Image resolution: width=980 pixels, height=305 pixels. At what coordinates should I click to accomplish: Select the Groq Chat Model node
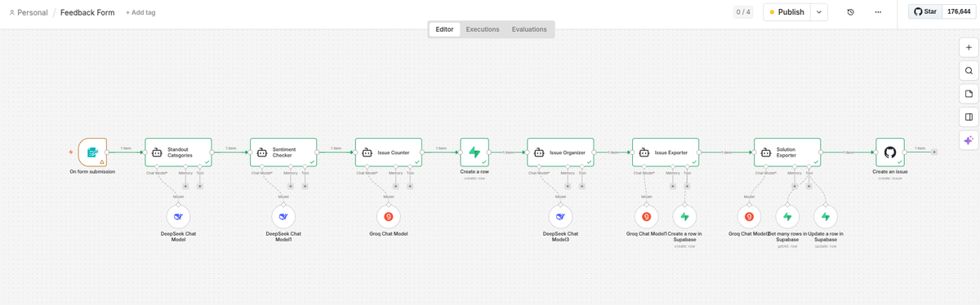(x=389, y=217)
